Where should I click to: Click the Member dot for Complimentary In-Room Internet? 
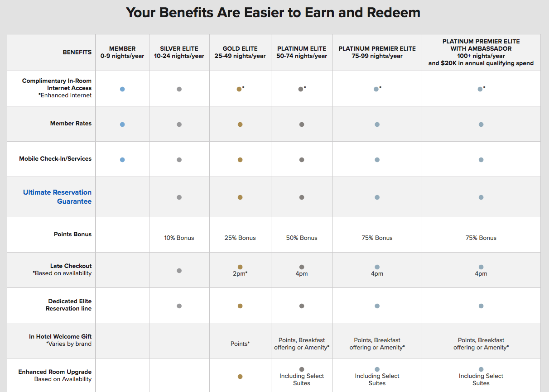click(122, 89)
